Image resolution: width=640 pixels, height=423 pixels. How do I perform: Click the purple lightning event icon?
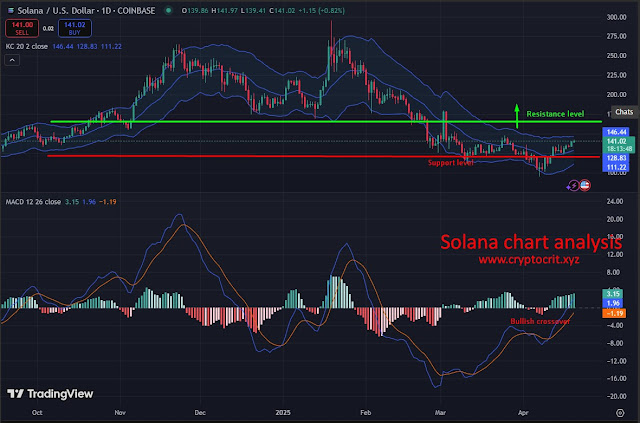[x=573, y=186]
